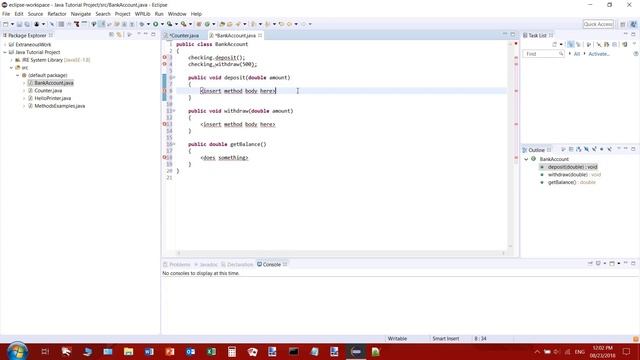Expand the ExtraneousWork project
640x360 pixels.
[x=5, y=44]
